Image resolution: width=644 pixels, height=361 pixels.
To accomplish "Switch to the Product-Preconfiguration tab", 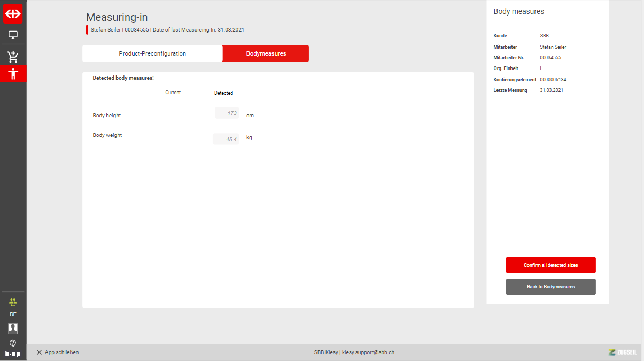I will (152, 53).
